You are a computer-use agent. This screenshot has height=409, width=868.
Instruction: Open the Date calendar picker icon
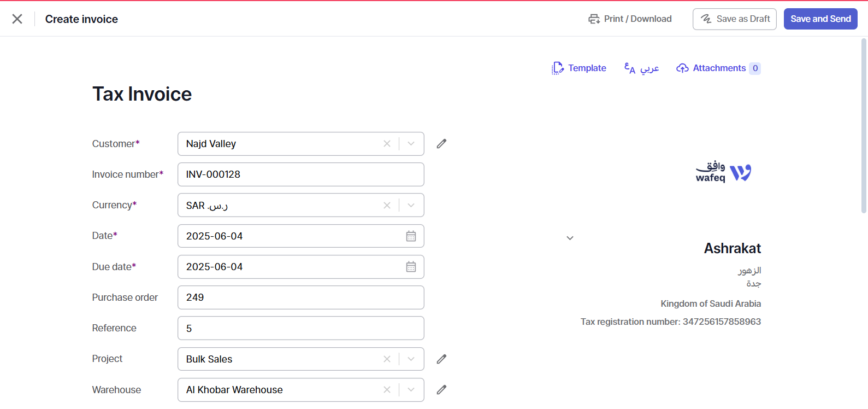click(411, 236)
